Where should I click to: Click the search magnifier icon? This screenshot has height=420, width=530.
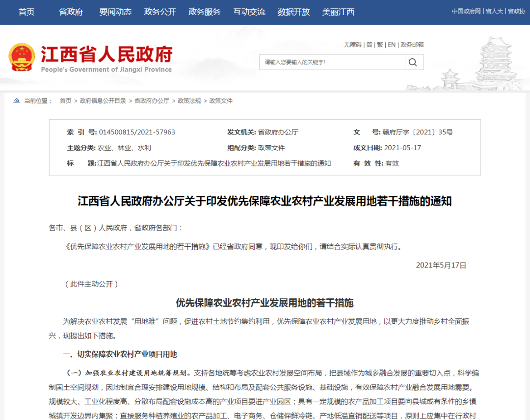point(413,62)
